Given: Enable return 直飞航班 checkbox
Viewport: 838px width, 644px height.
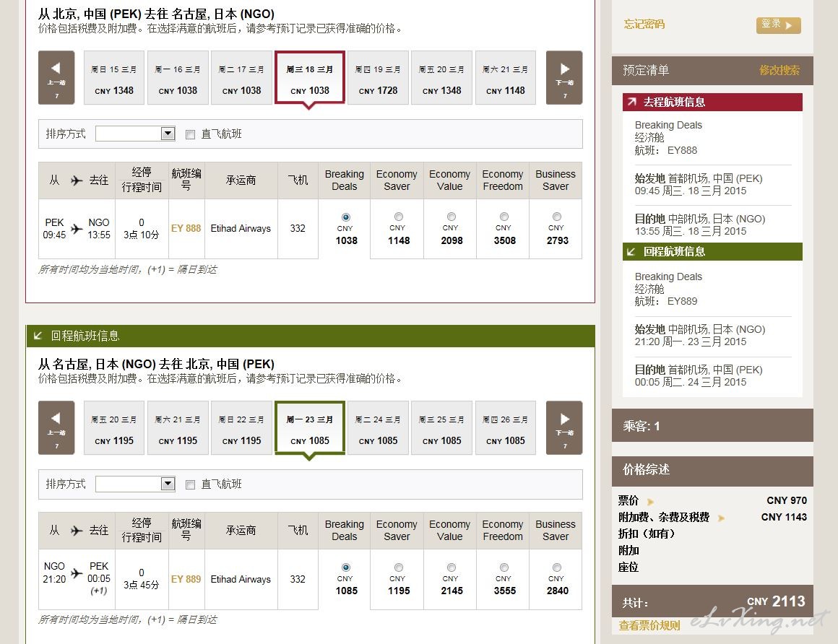Looking at the screenshot, I should click(x=191, y=484).
